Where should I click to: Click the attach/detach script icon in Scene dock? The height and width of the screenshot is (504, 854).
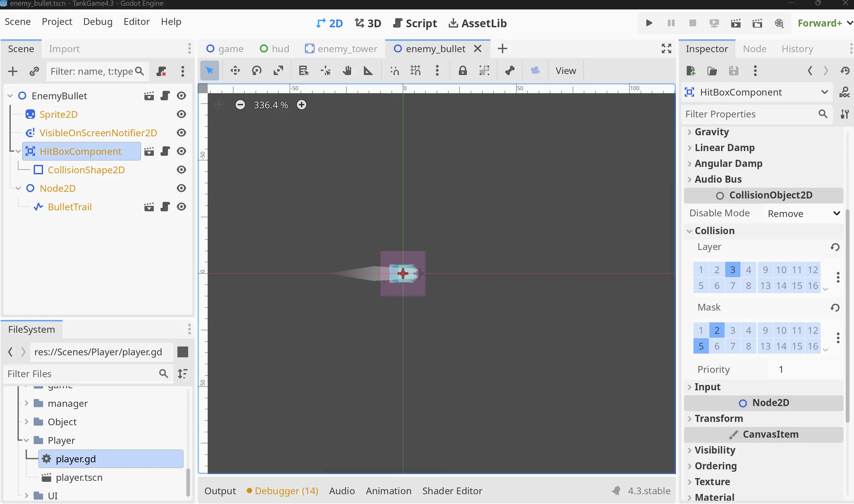click(x=161, y=71)
